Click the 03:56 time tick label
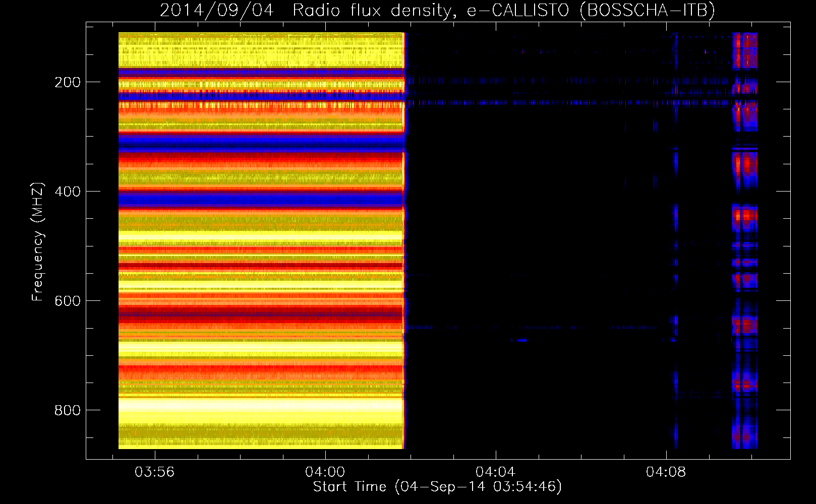This screenshot has height=504, width=816. coord(155,472)
